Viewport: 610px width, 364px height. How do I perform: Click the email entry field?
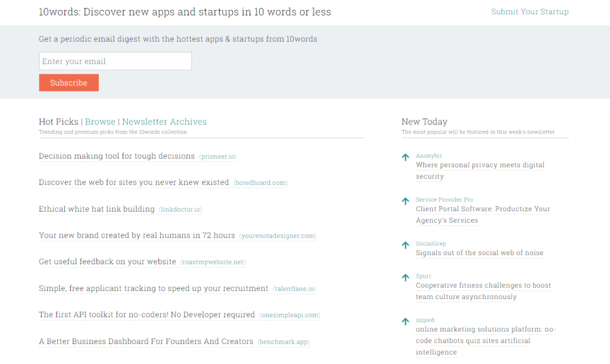115,61
